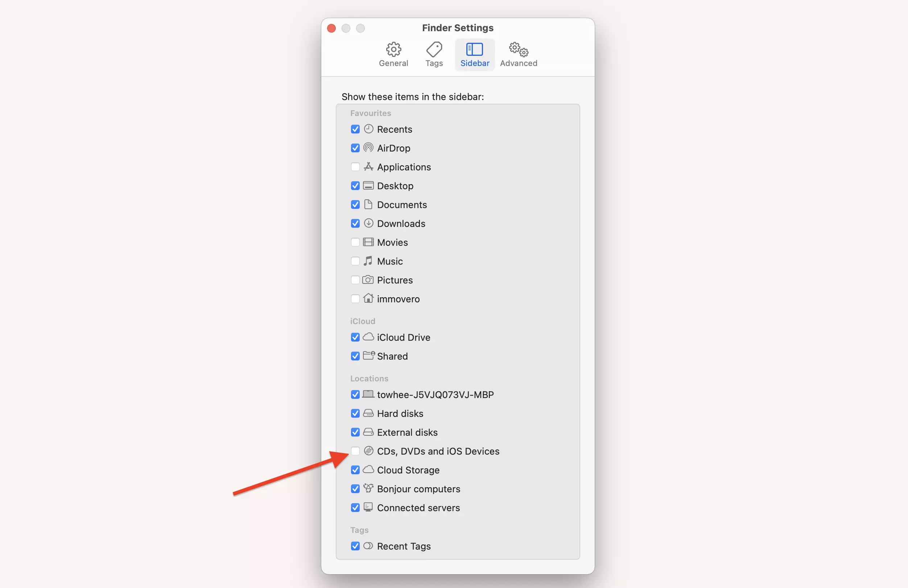Click the Recents clock icon
Image resolution: width=908 pixels, height=588 pixels.
(x=368, y=129)
